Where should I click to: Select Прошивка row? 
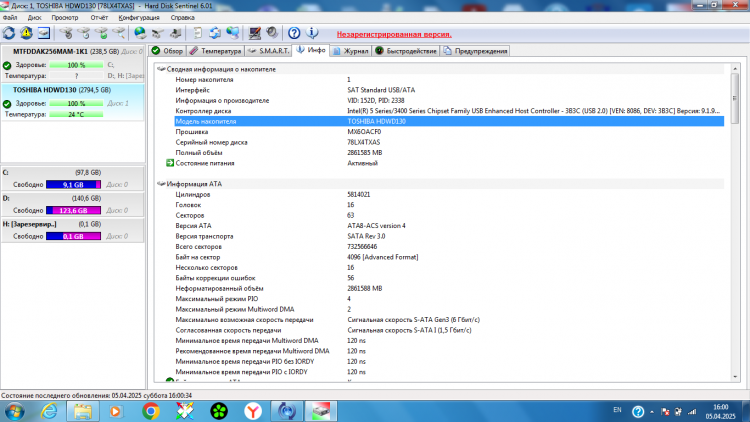(x=449, y=132)
